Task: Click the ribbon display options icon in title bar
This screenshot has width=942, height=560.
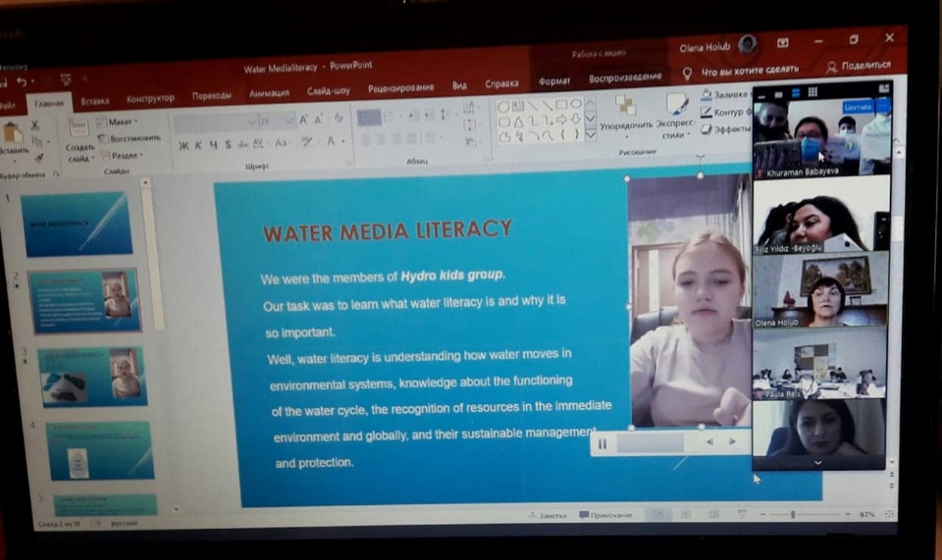Action: pyautogui.click(x=783, y=42)
